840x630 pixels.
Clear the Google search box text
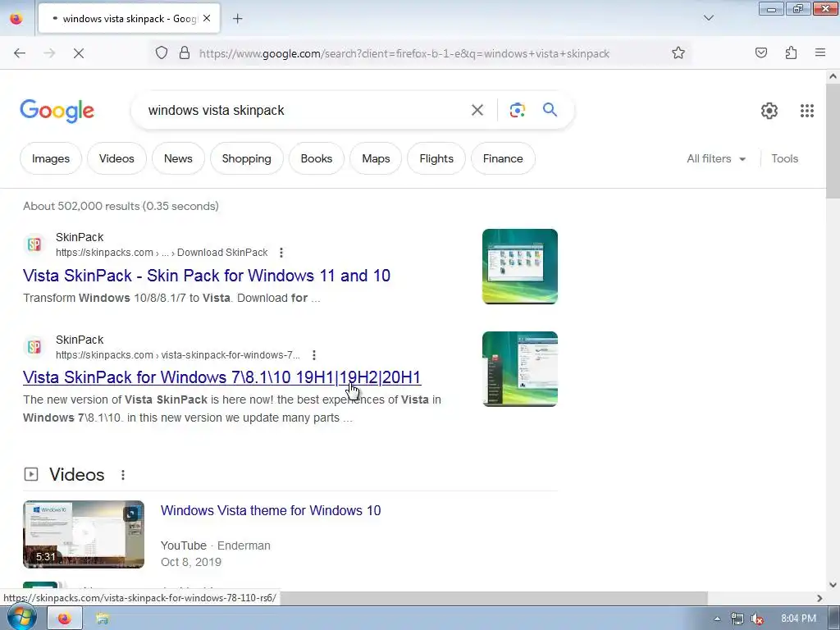(x=477, y=111)
